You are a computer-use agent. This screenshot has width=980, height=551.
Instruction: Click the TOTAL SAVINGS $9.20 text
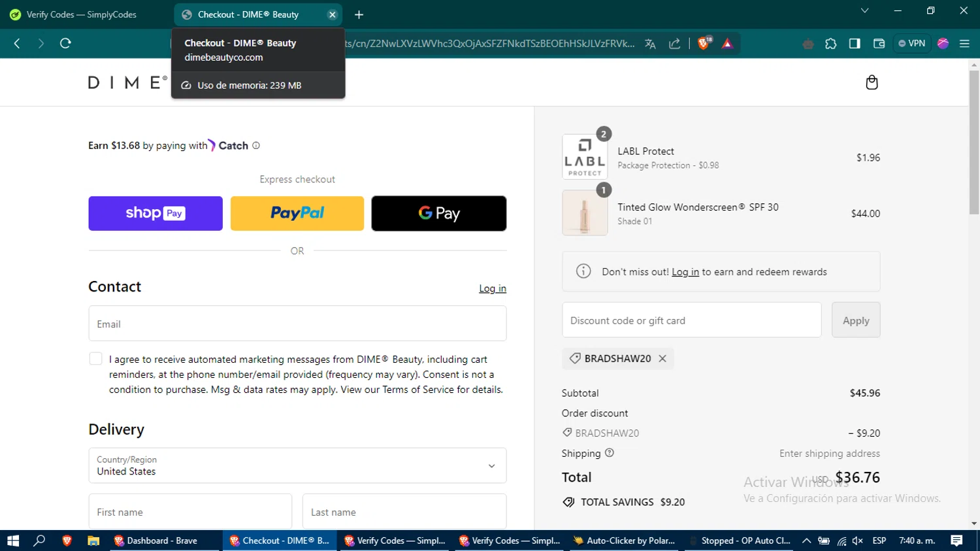pyautogui.click(x=632, y=502)
